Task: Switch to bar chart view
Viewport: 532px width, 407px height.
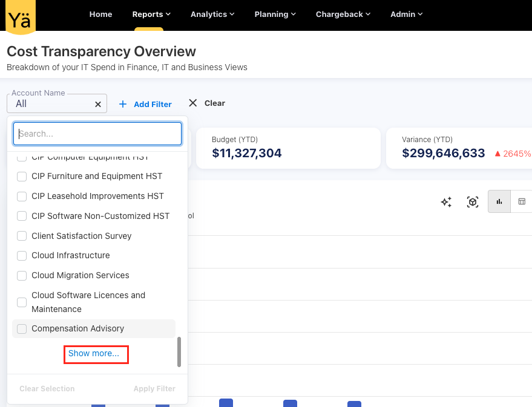Action: pos(499,202)
